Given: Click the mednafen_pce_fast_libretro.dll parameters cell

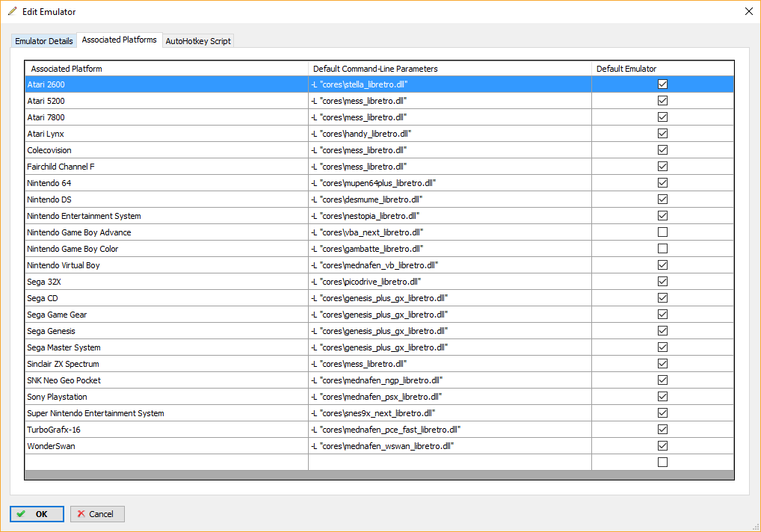Looking at the screenshot, I should coord(450,430).
